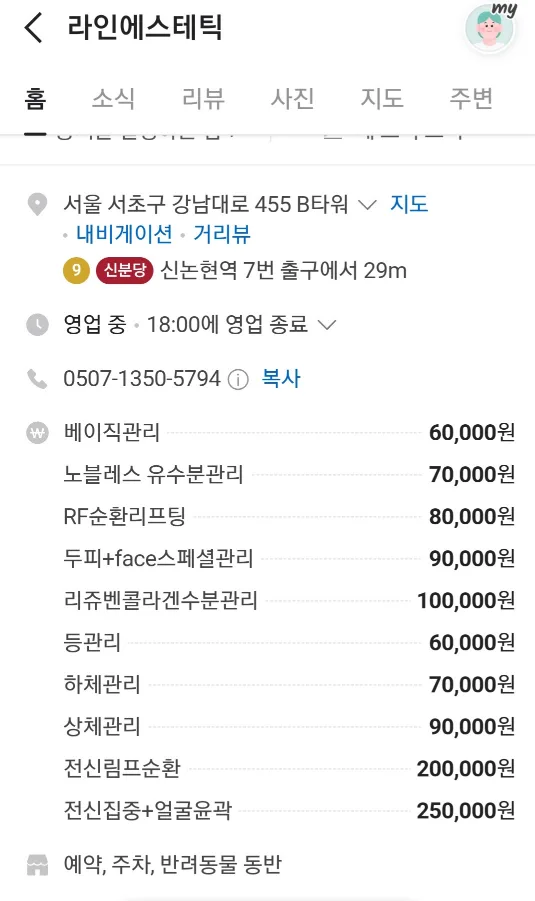This screenshot has height=901, width=535.
Task: Click the 복사 link next to phone number
Action: [281, 379]
